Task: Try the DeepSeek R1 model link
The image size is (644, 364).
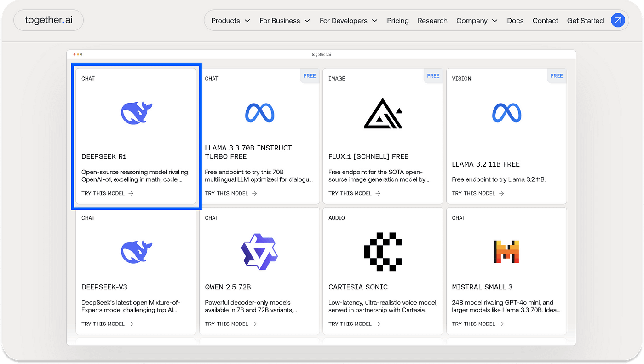Action: [x=108, y=194]
